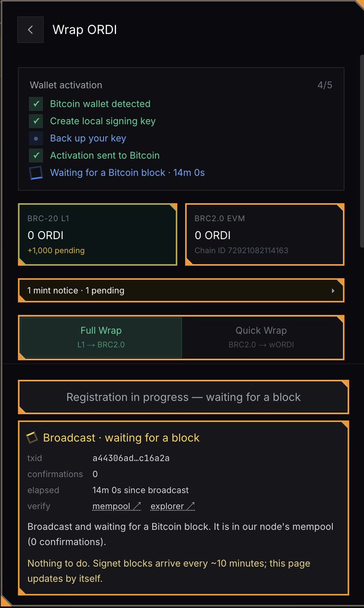Click the Registration in progress button
This screenshot has height=608, width=364.
click(183, 397)
